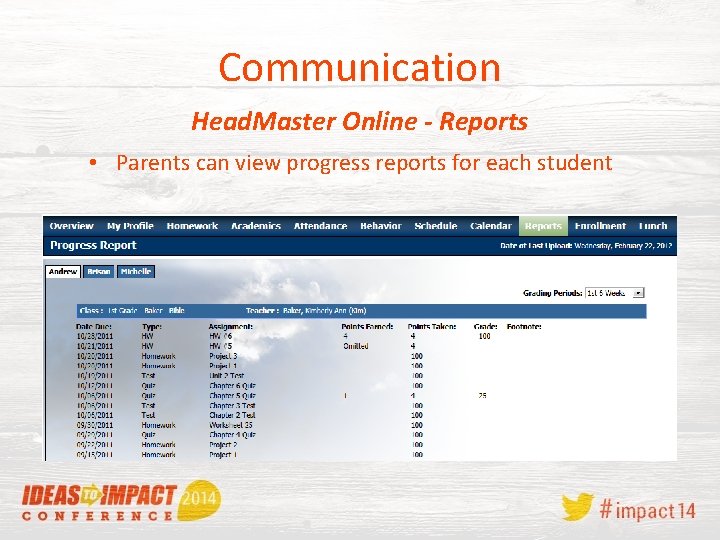The image size is (720, 540).
Task: Select the Worksheet 35 assignment
Action: [231, 425]
